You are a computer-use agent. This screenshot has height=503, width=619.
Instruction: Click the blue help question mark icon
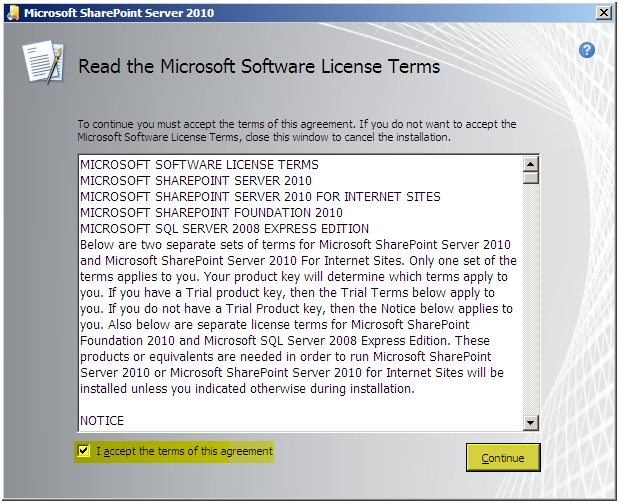587,50
